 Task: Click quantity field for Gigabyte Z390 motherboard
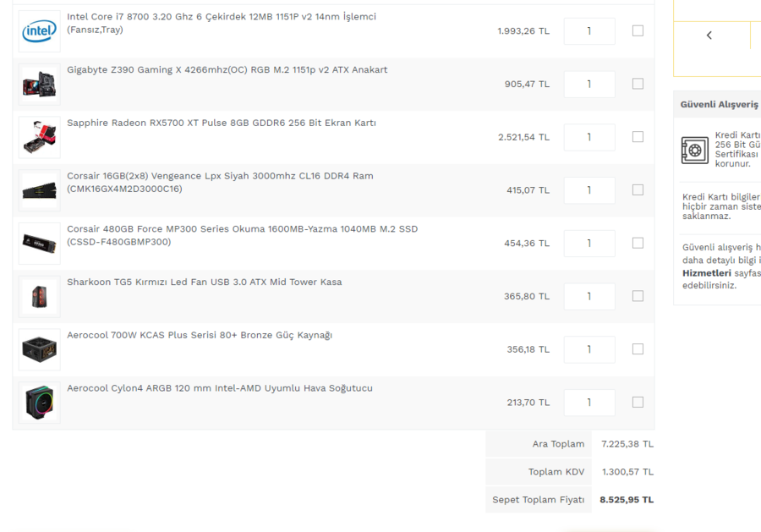[x=589, y=84]
